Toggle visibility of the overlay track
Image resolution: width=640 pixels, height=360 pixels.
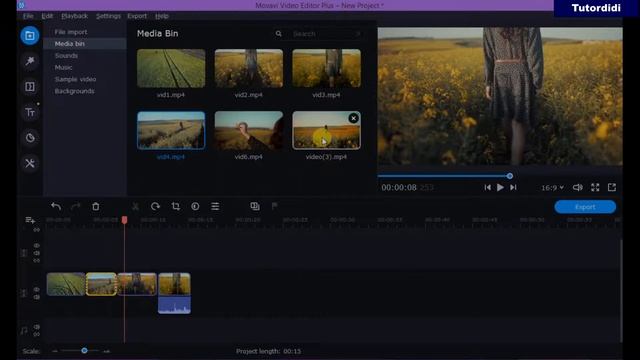coord(37,246)
